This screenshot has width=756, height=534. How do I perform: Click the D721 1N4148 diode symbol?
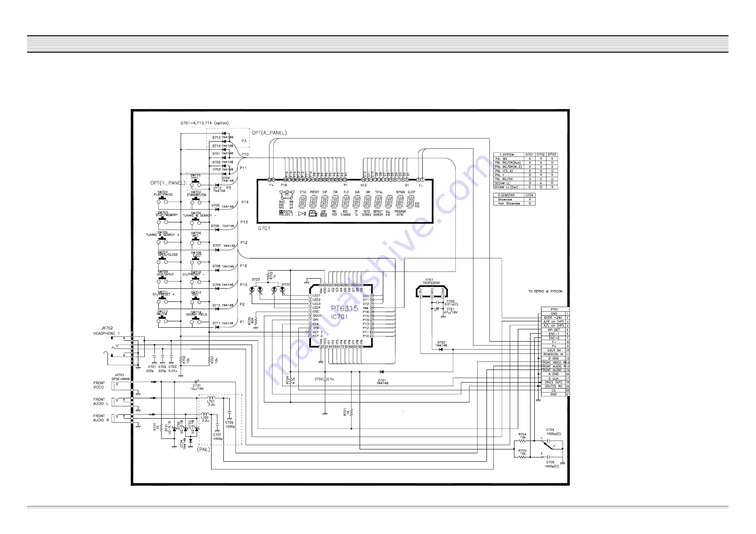click(x=382, y=372)
